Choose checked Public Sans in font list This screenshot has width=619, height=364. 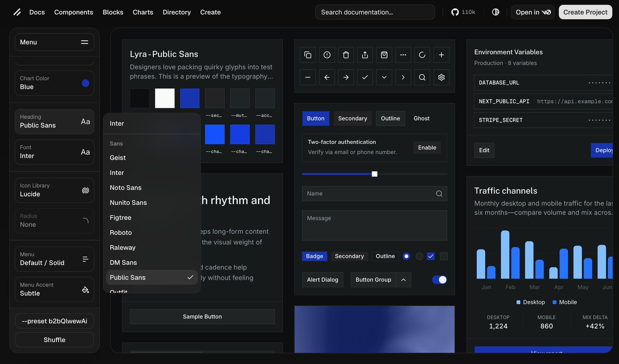point(152,278)
